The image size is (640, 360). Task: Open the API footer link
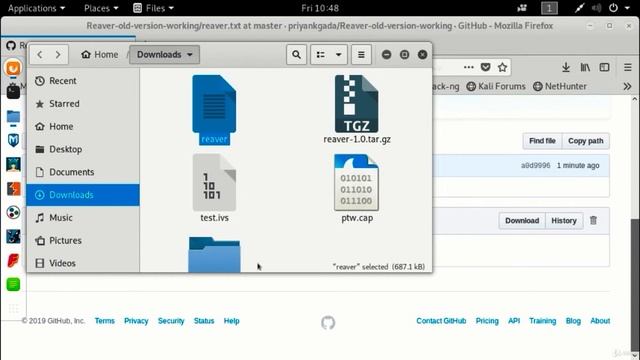(x=514, y=321)
